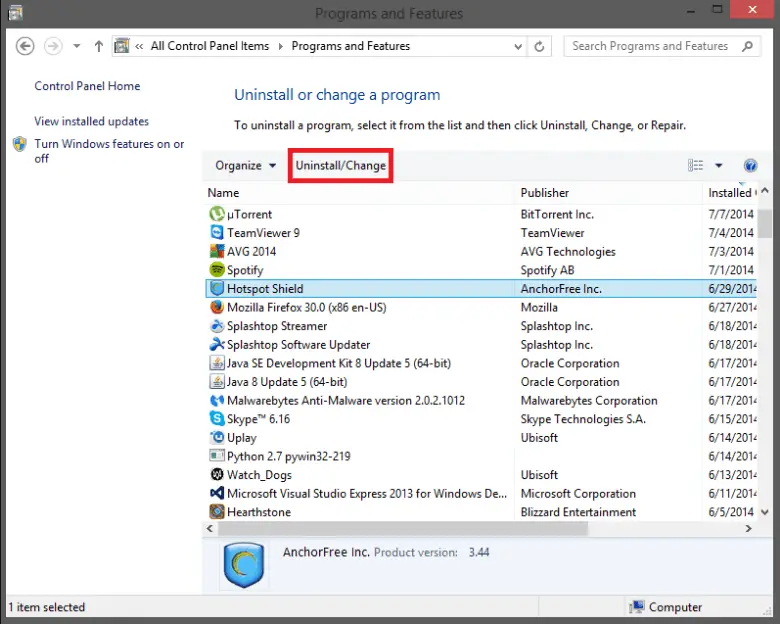The width and height of the screenshot is (780, 624).
Task: Click Programs and Features breadcrumb
Action: pos(351,46)
